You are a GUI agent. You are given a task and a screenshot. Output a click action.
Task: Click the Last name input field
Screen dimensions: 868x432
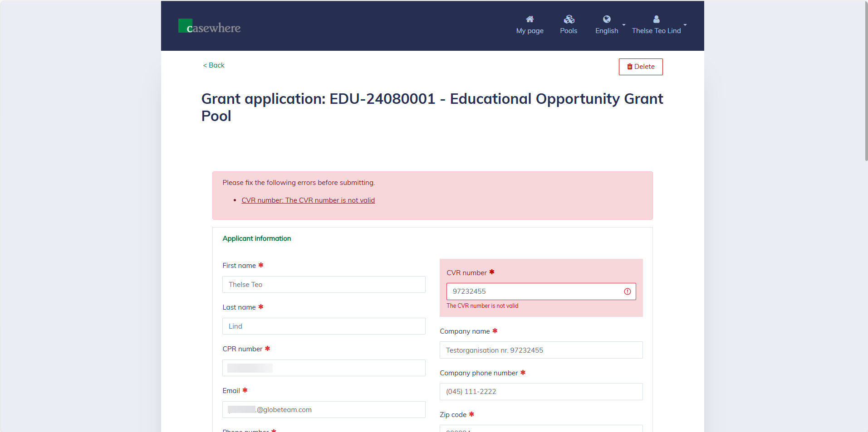[324, 326]
